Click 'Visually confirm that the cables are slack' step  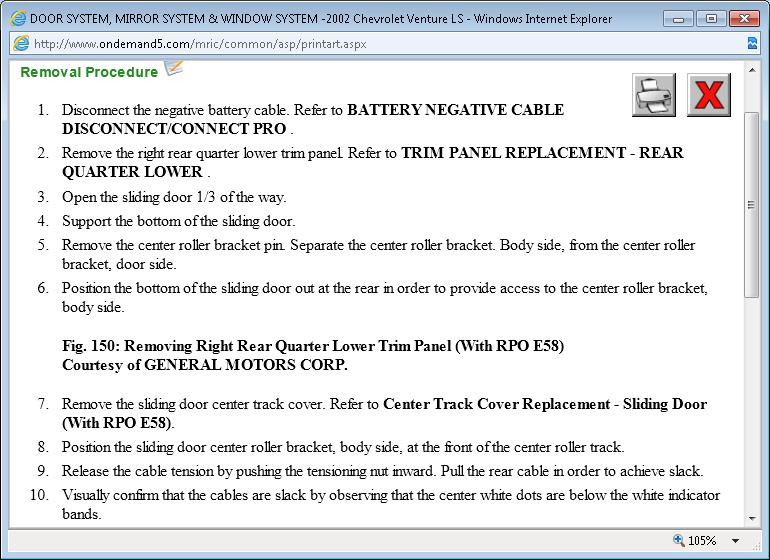pyautogui.click(x=391, y=504)
